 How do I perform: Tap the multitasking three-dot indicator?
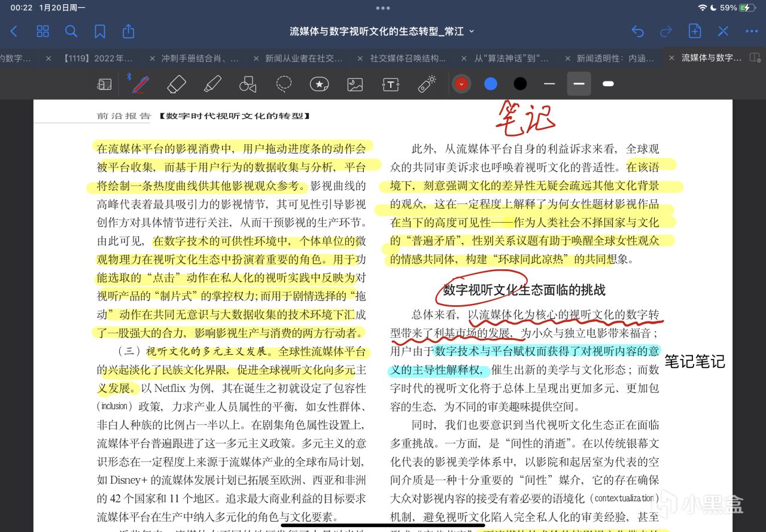383,8
